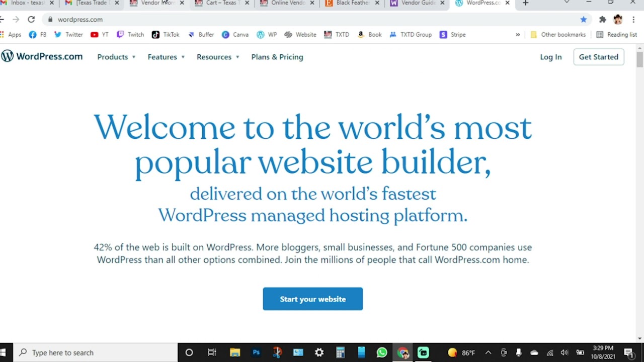Open the Chrome extensions puzzle icon

(602, 20)
